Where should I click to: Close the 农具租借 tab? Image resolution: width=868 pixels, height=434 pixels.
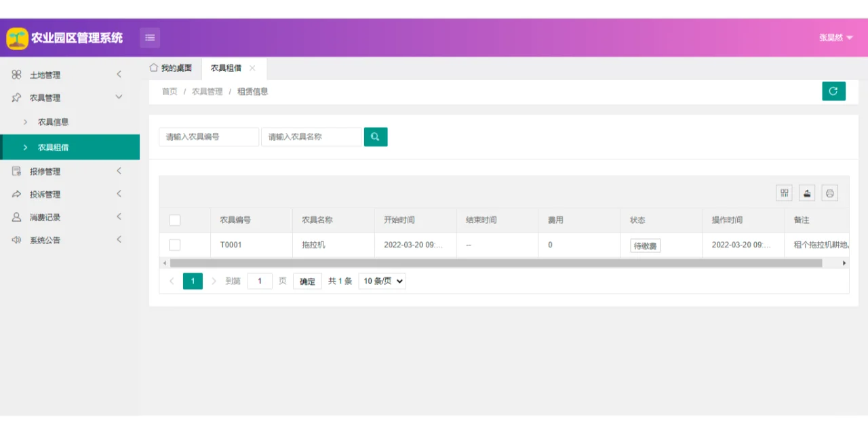[x=252, y=68]
